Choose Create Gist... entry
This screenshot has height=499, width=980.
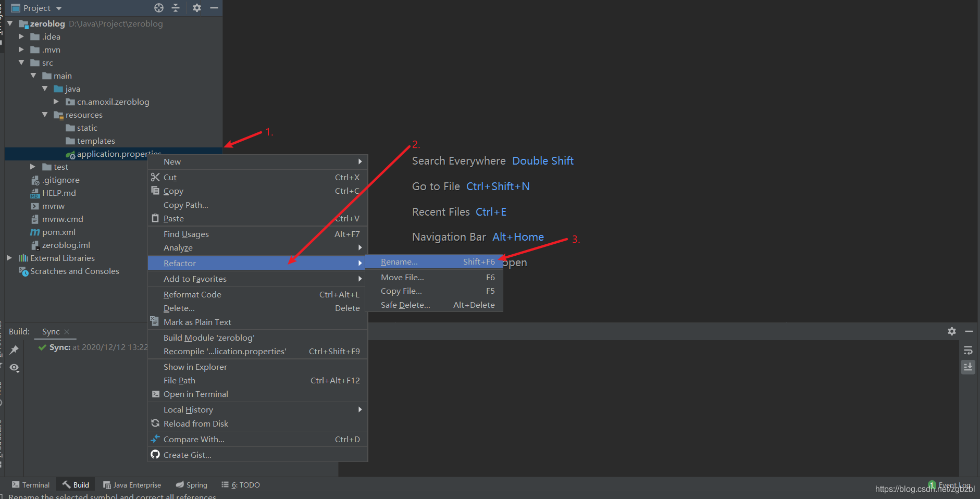[x=258, y=455]
